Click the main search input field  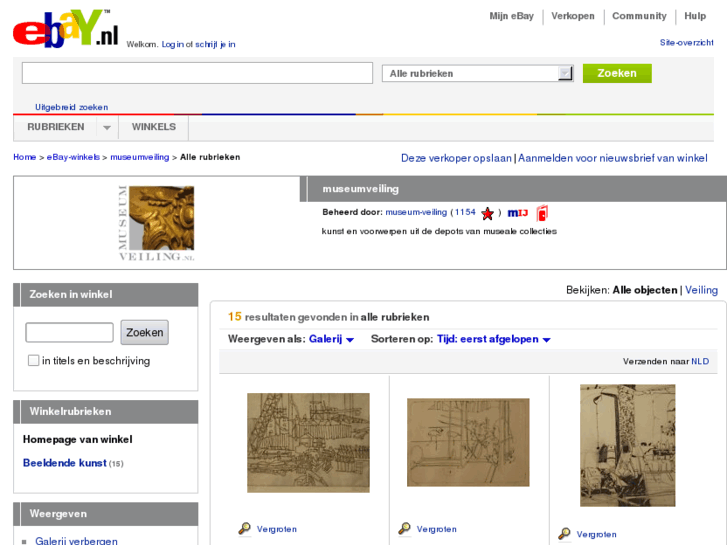[x=198, y=73]
